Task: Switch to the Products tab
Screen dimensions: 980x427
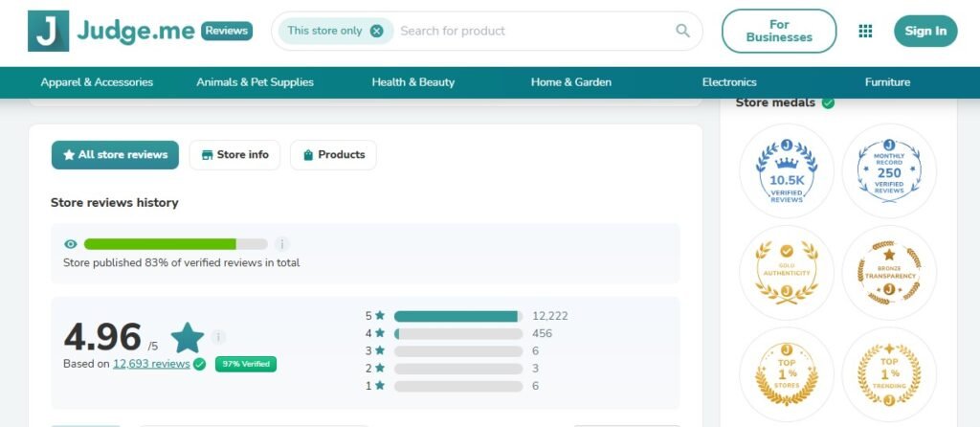Action: 333,155
